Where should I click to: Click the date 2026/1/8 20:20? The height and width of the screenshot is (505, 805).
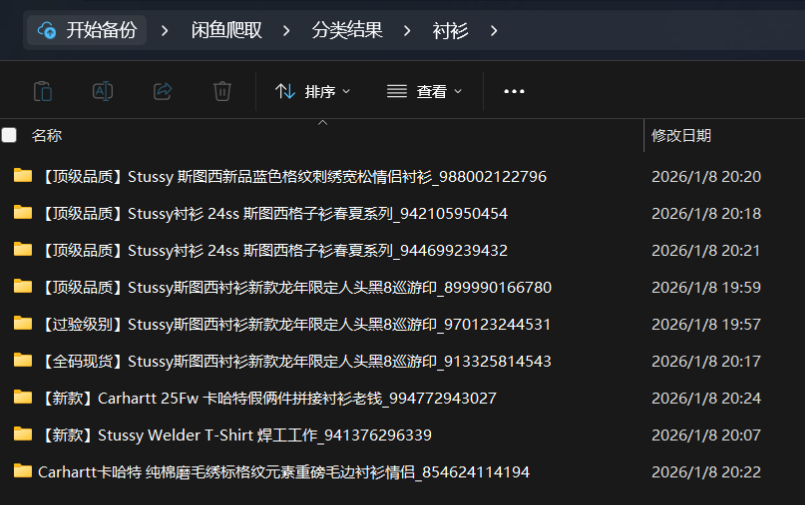[706, 177]
